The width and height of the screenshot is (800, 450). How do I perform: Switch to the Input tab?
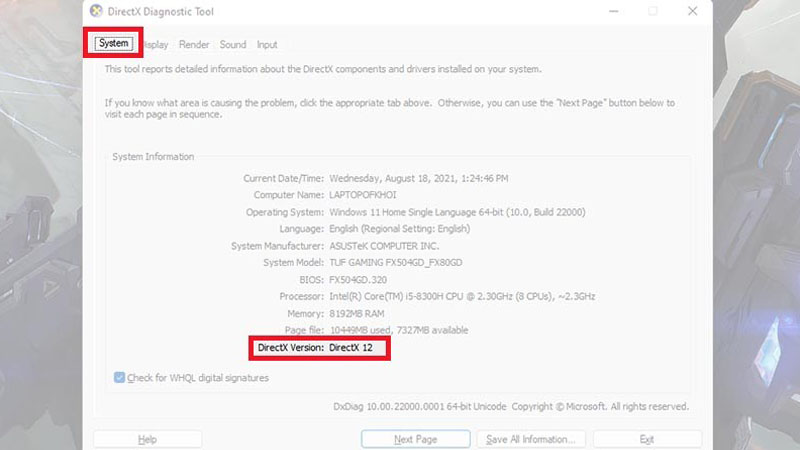[x=267, y=45]
